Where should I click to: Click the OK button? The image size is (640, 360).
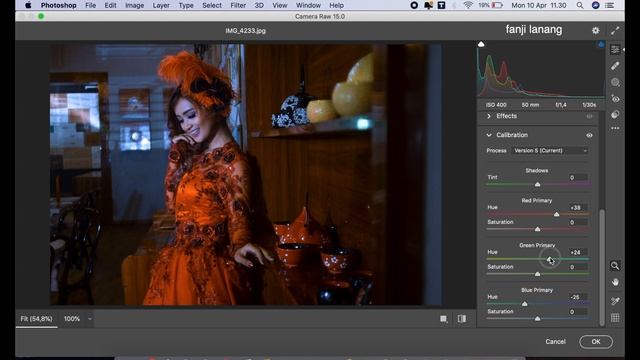click(596, 342)
